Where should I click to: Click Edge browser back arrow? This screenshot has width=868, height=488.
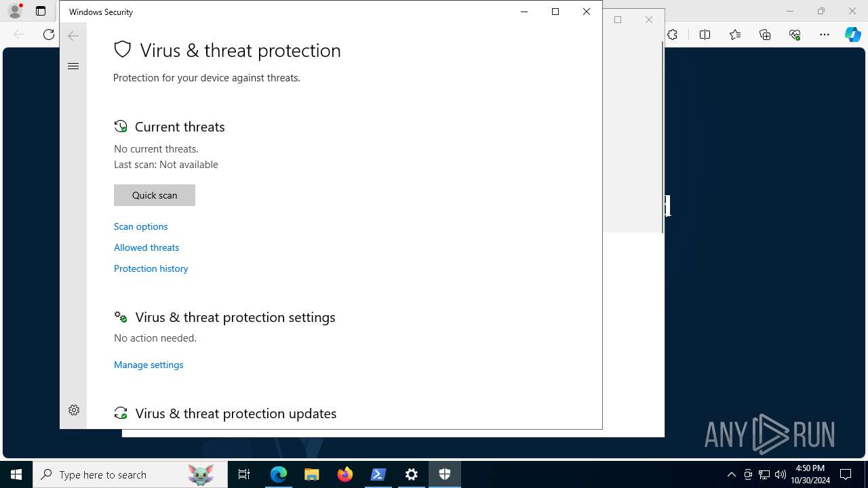click(x=19, y=35)
